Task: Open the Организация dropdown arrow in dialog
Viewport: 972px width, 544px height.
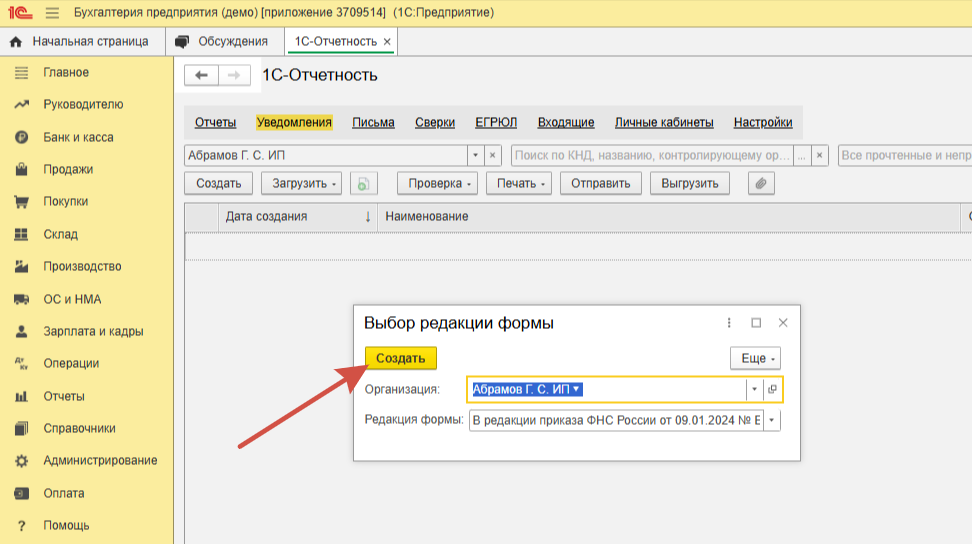Action: (x=754, y=389)
